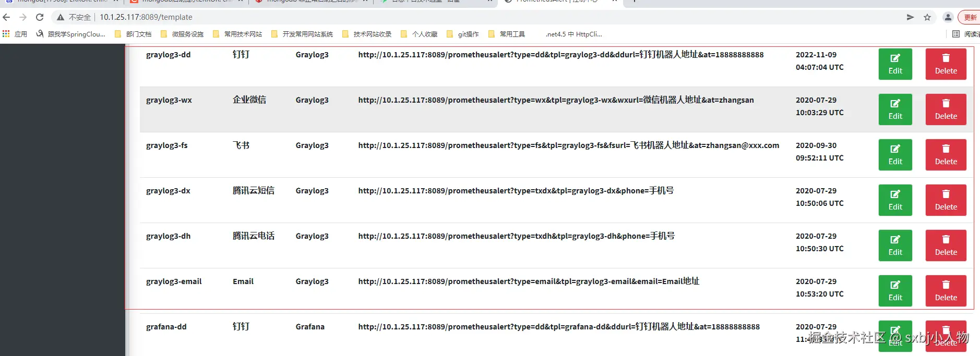Click the Email type cell
This screenshot has height=356, width=980.
(243, 281)
